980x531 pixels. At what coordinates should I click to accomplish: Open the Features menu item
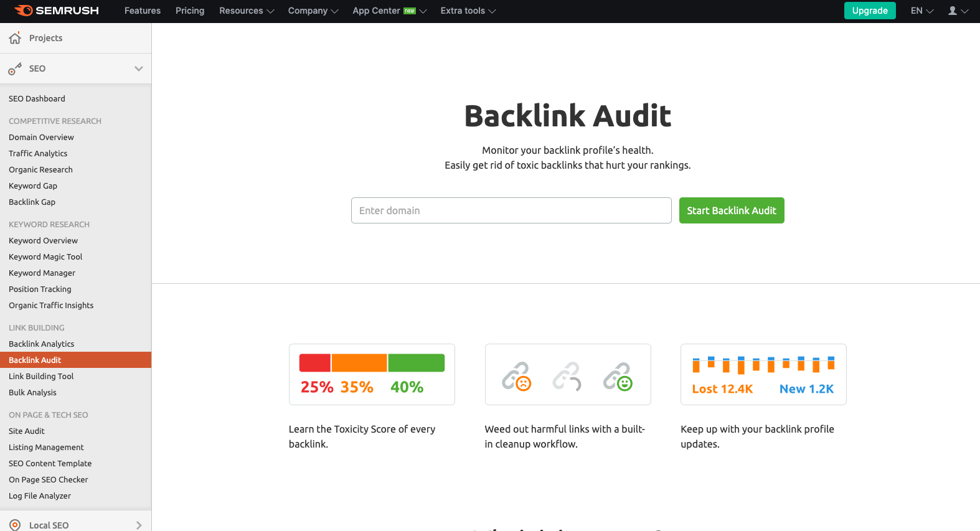(x=143, y=11)
